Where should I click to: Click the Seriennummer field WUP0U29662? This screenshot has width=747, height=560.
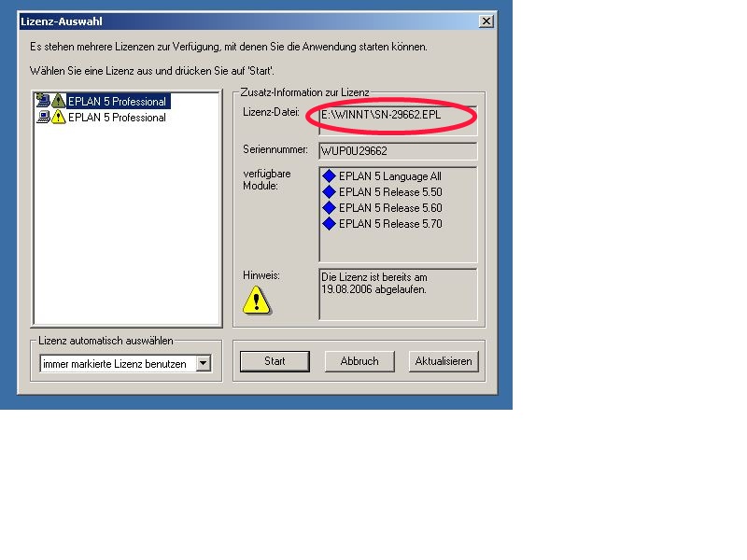[398, 151]
